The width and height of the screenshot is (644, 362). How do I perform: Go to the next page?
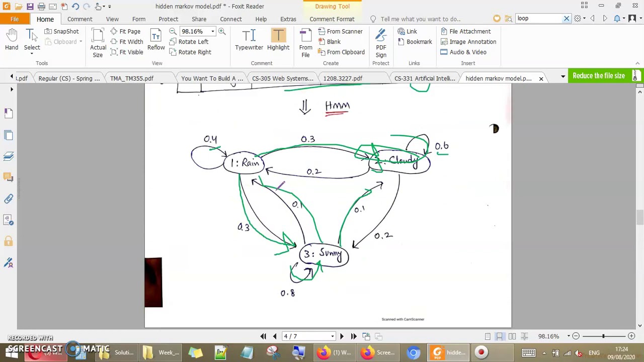(342, 336)
